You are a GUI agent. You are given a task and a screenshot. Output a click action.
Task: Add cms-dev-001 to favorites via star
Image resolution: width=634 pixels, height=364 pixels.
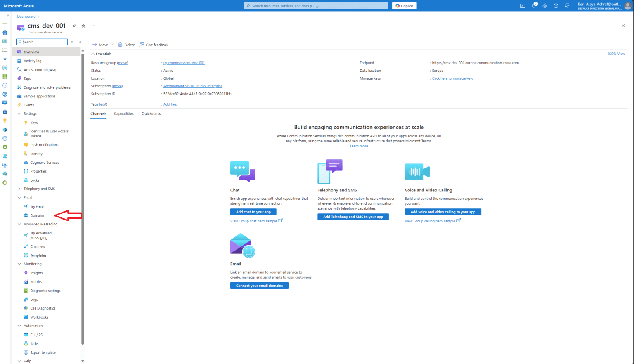click(x=83, y=26)
